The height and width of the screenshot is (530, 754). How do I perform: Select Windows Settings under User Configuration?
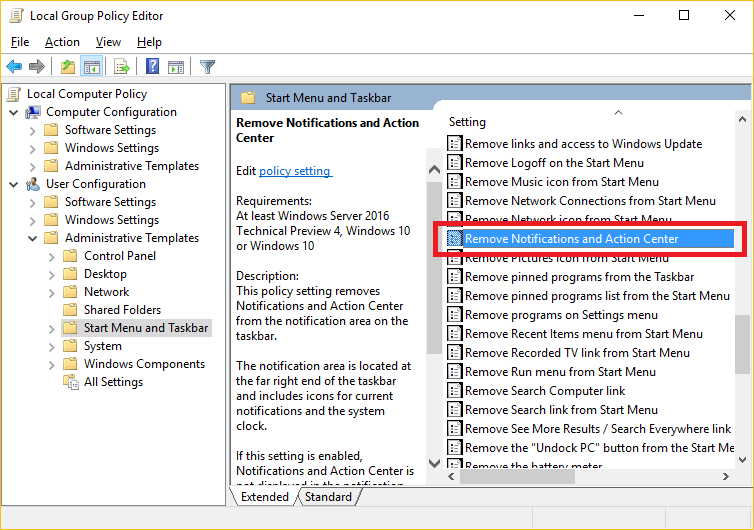click(x=112, y=220)
